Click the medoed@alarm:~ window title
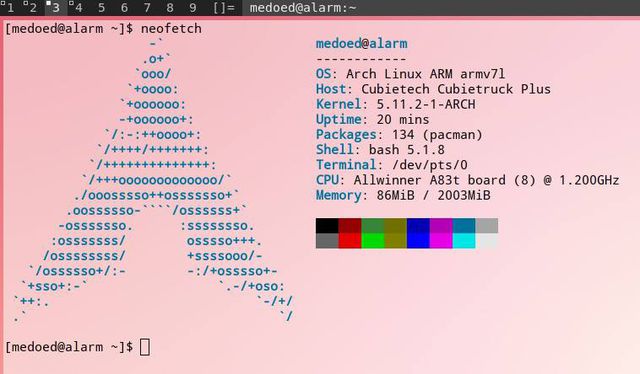Viewport: 640px width, 374px height. click(x=303, y=8)
